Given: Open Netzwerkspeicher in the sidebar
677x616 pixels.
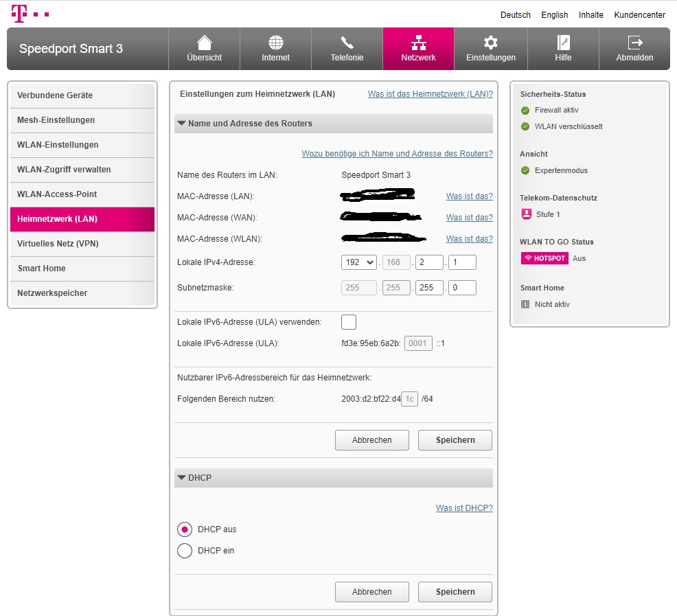Looking at the screenshot, I should (x=82, y=293).
